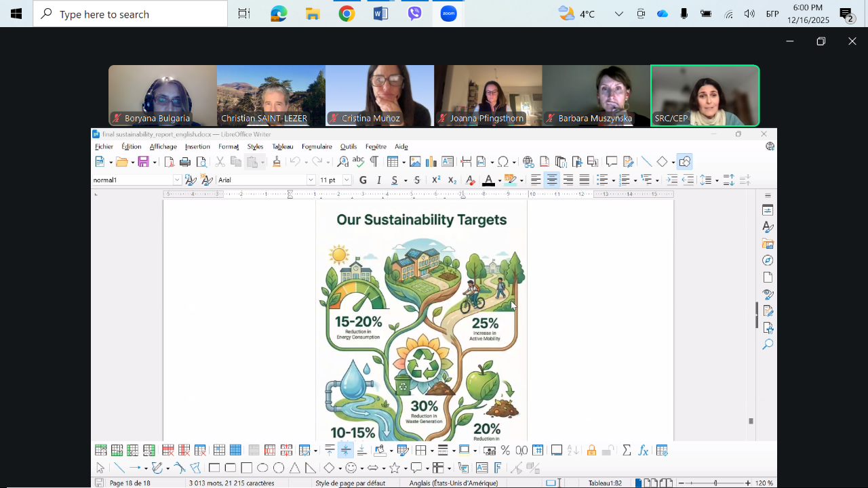Expand the Arial font name dropdown
Screen dimensions: 868x488
tap(311, 180)
